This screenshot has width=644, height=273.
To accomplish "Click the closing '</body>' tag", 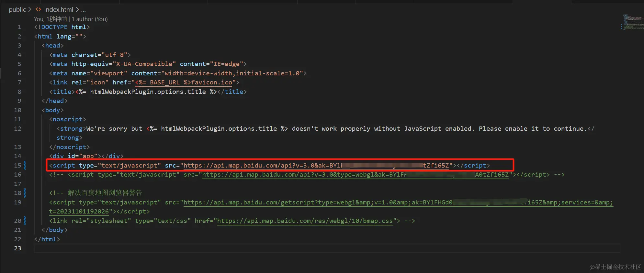I will [x=54, y=230].
